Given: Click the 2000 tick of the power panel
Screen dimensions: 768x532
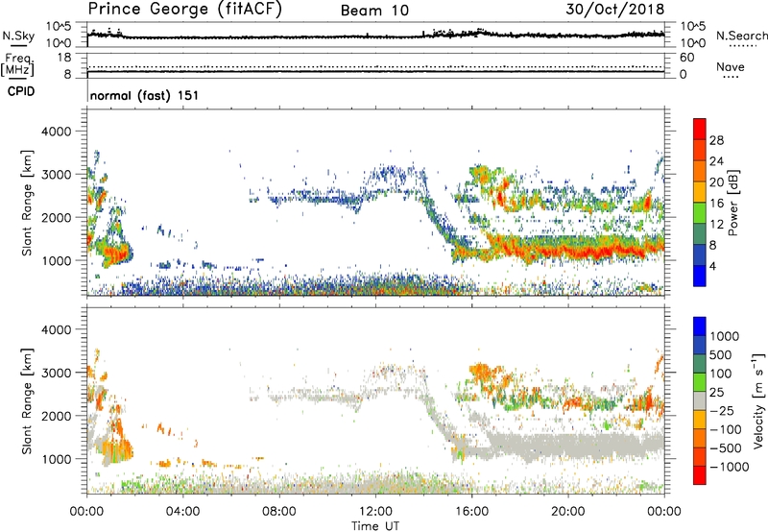Looking at the screenshot, I should [x=57, y=217].
